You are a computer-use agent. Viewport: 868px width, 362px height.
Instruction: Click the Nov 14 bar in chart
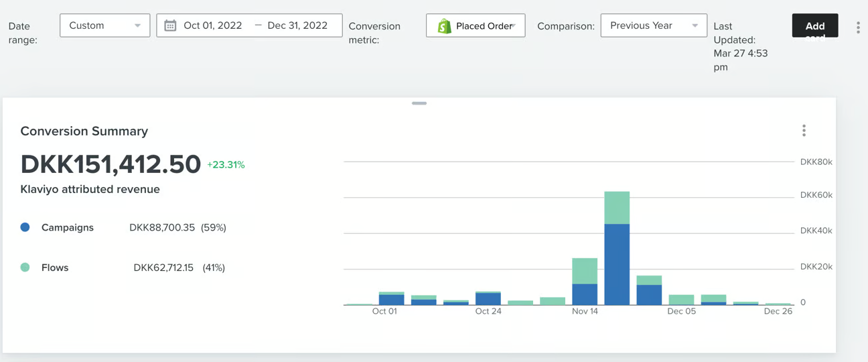[x=585, y=282]
